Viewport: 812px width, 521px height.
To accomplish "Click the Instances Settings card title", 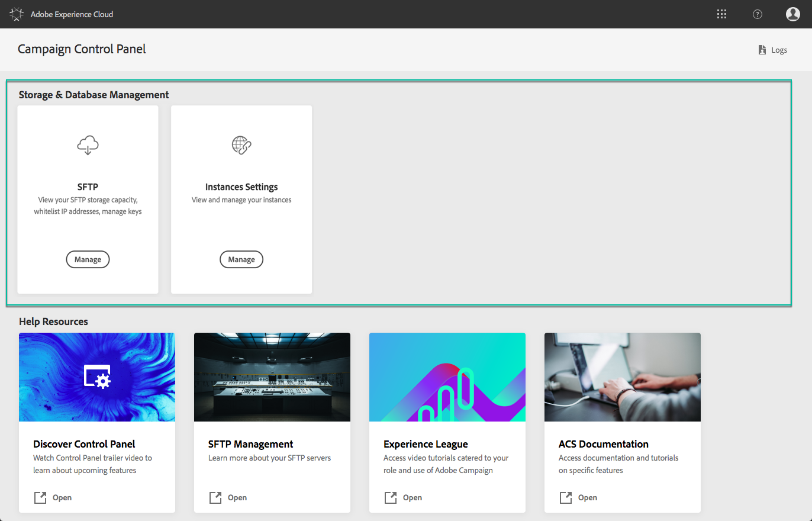I will tap(241, 187).
